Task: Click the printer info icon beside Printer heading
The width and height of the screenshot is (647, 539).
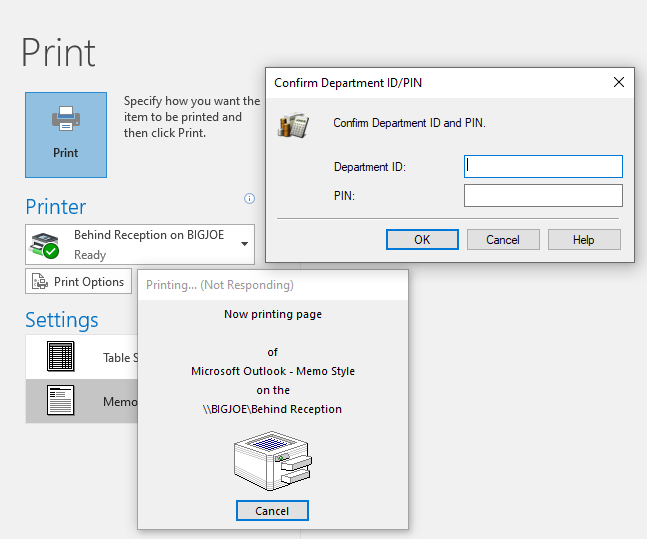Action: click(x=250, y=199)
